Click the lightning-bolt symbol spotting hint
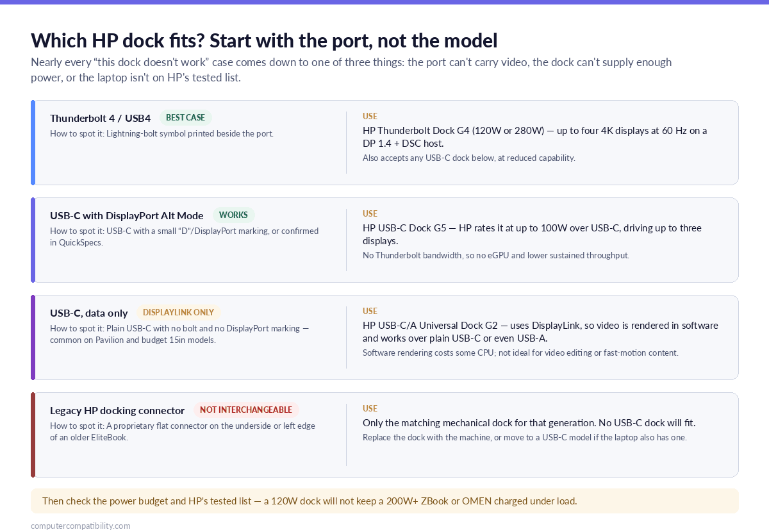 coord(161,134)
